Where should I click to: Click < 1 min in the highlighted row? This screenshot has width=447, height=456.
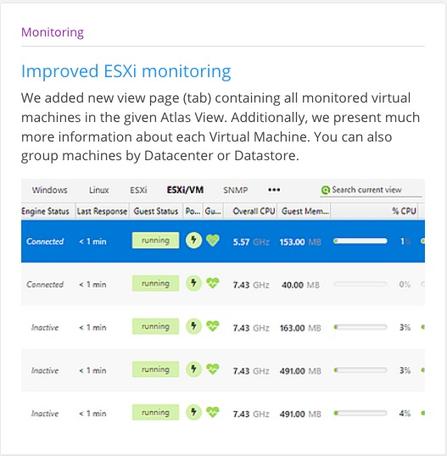tap(93, 241)
